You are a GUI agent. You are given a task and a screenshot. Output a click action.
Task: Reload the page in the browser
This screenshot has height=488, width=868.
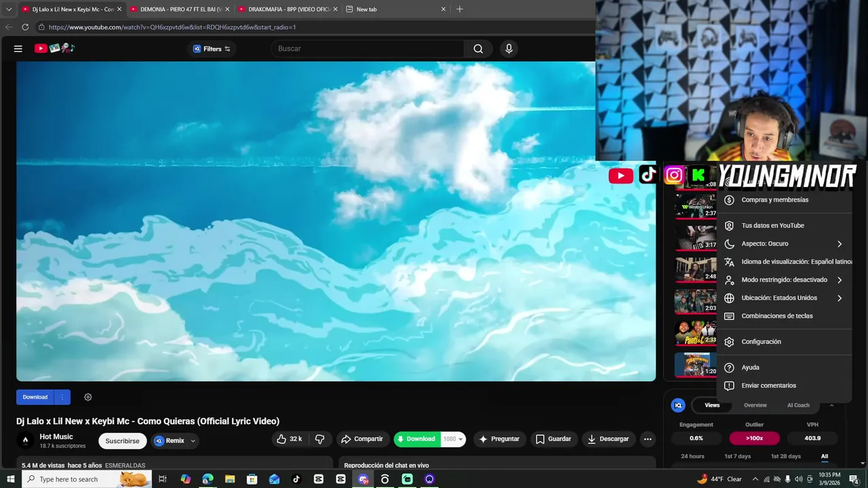(x=25, y=27)
